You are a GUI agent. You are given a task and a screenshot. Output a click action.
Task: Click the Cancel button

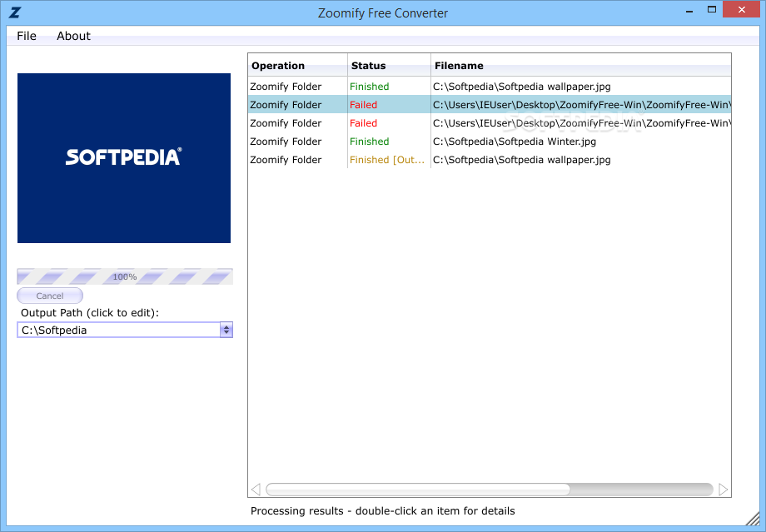50,296
